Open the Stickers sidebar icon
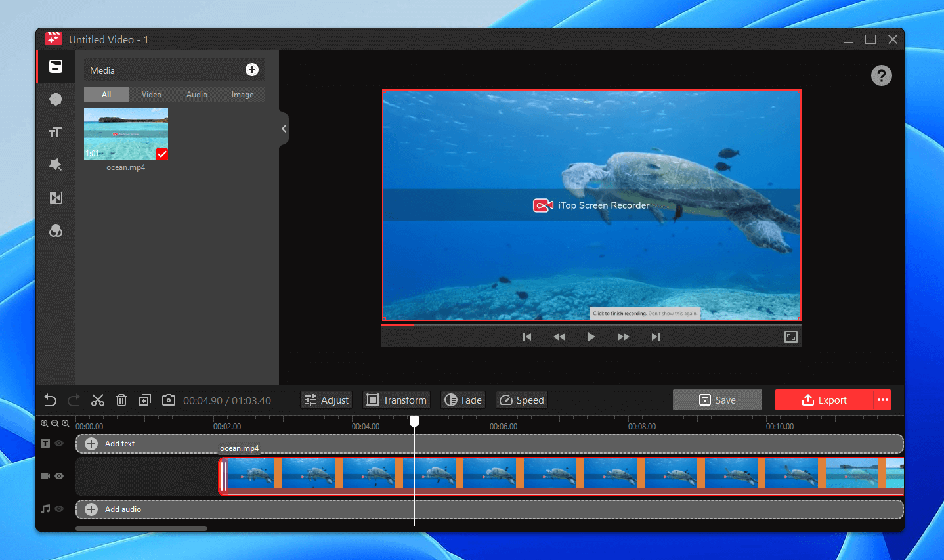944x560 pixels. 56,99
